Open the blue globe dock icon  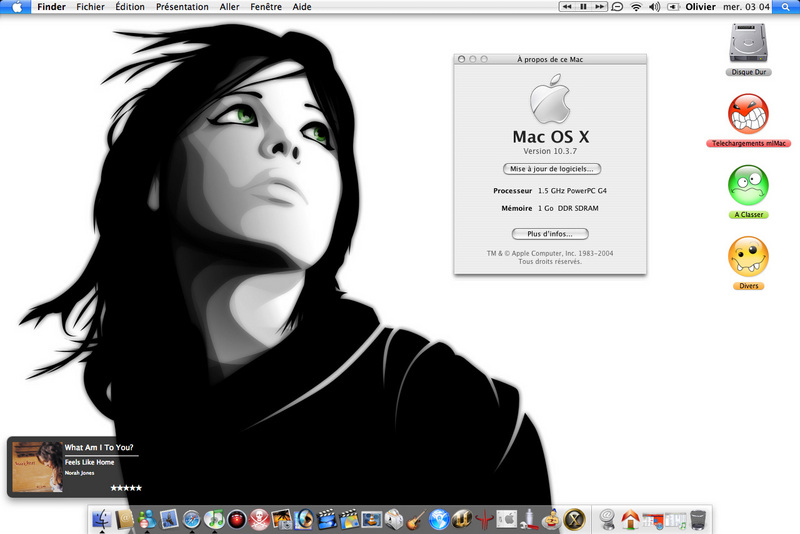tap(439, 520)
